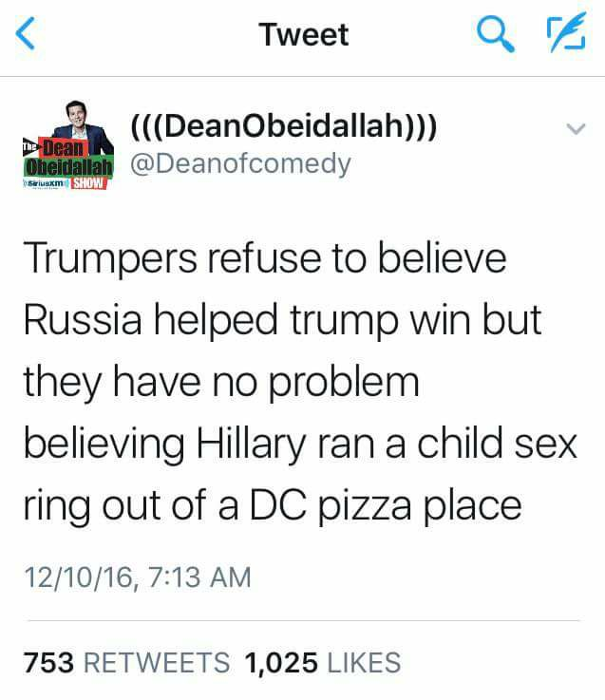Select the 12/10/16, 7:13 AM timestamp
The height and width of the screenshot is (700, 605).
pos(138,577)
